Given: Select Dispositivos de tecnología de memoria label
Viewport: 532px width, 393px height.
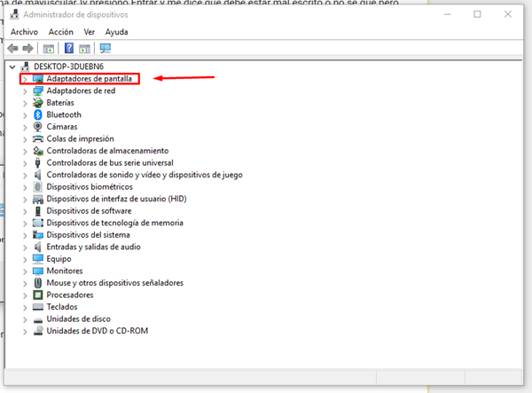Looking at the screenshot, I should pos(114,223).
